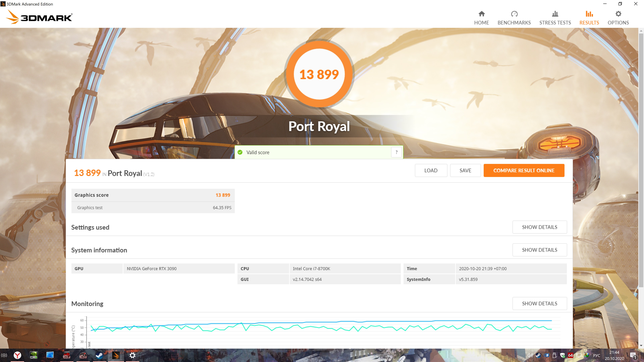This screenshot has width=644, height=362.
Task: Open Yandex Browser from taskbar
Action: pyautogui.click(x=17, y=355)
